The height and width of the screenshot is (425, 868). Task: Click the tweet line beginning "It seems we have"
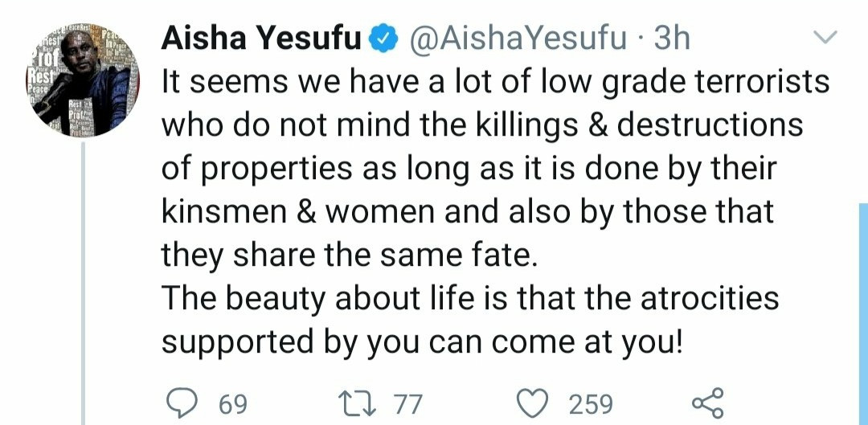tap(495, 82)
